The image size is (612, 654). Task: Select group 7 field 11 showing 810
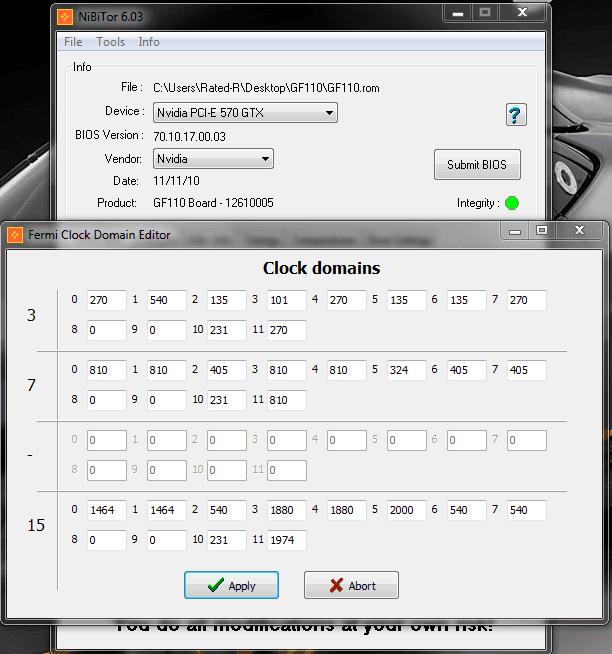[x=287, y=400]
